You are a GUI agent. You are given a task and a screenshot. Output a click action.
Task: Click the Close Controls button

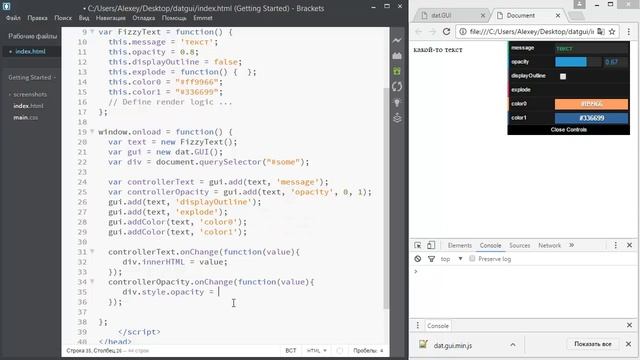coord(569,130)
